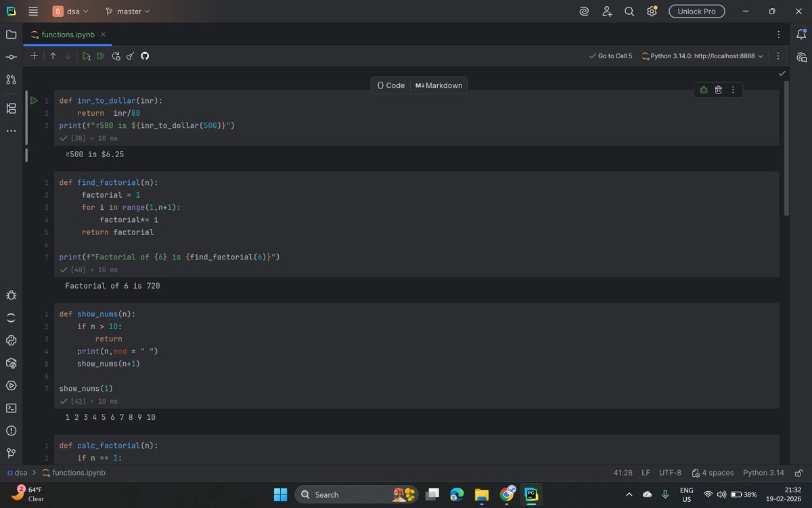
Task: Open Search Everywhere magnifier
Action: pos(629,12)
